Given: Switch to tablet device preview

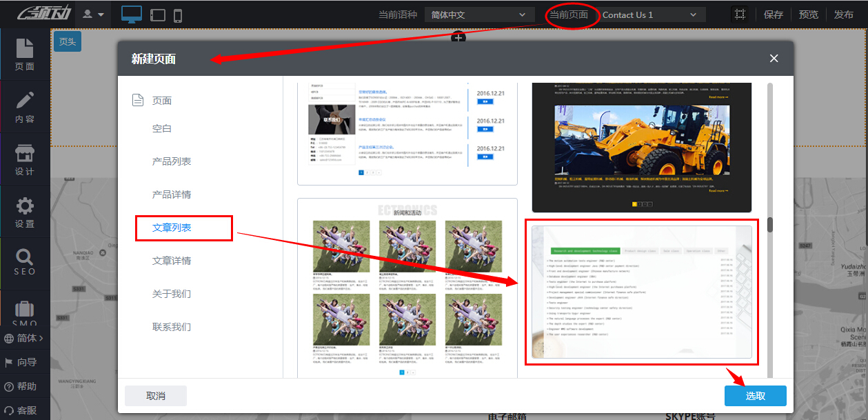Looking at the screenshot, I should point(158,15).
